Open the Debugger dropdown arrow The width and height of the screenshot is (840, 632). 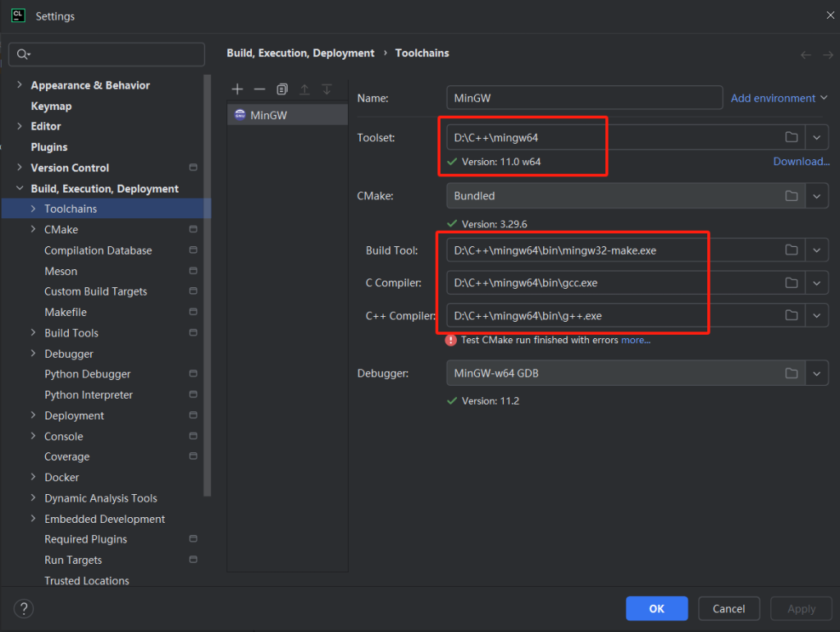pos(816,373)
